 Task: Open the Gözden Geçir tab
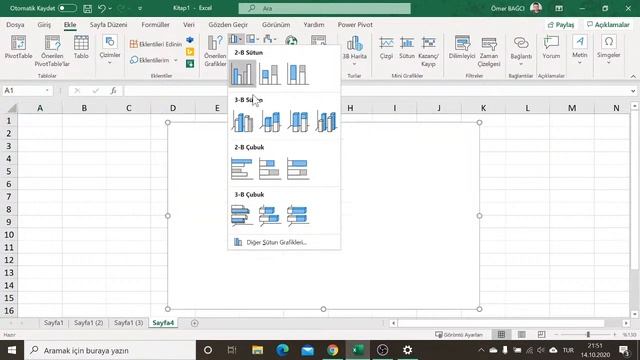pyautogui.click(x=228, y=24)
